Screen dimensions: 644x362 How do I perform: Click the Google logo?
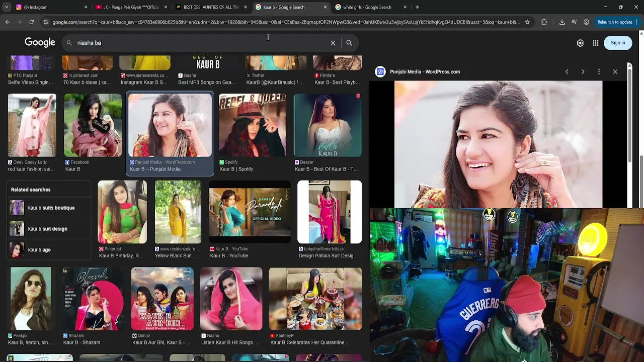[x=40, y=43]
